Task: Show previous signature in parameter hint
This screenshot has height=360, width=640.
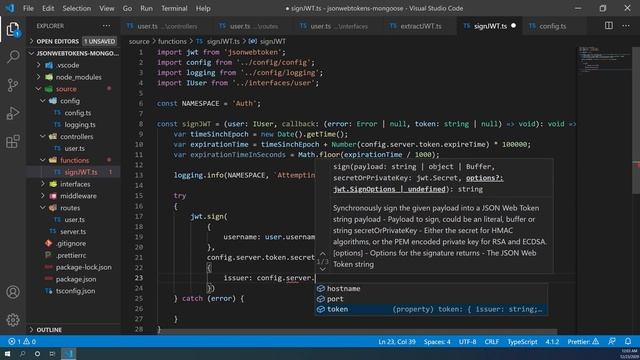Action: coord(322,254)
